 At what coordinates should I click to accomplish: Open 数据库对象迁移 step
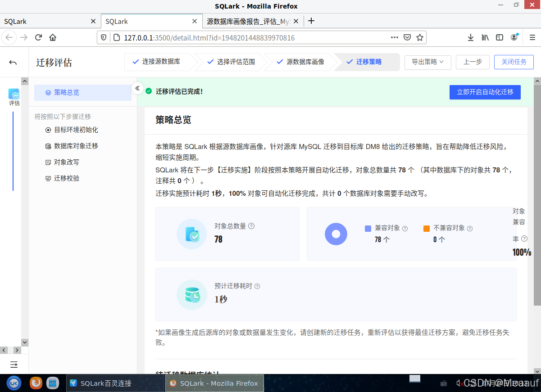click(x=76, y=146)
